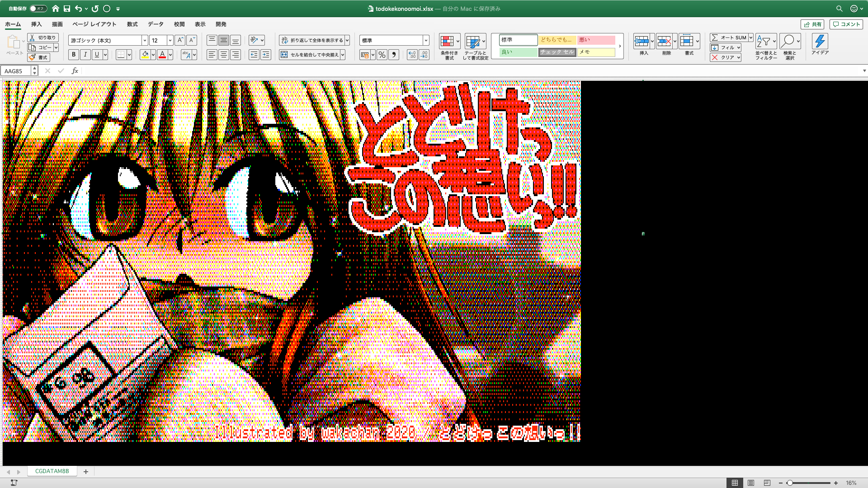Align text to middle of cell

tap(223, 40)
